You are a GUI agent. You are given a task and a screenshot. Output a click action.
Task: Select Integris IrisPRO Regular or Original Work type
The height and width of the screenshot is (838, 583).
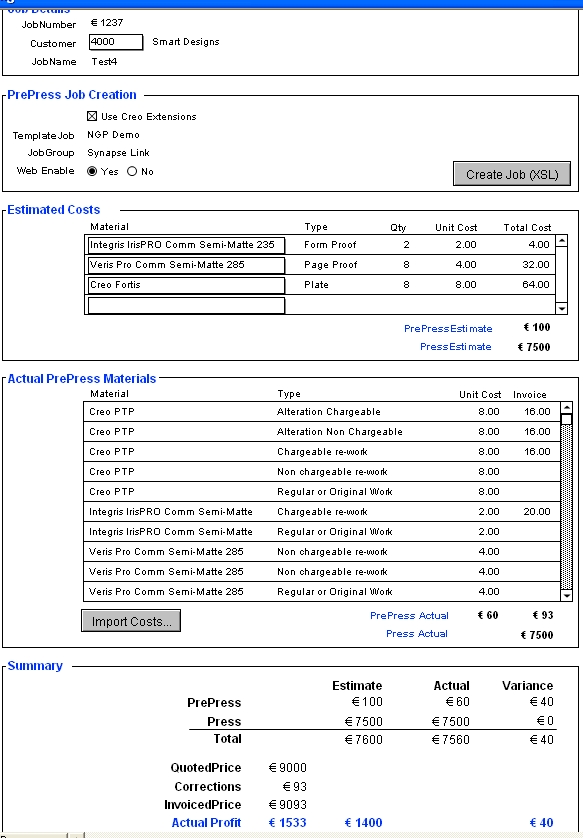point(335,532)
